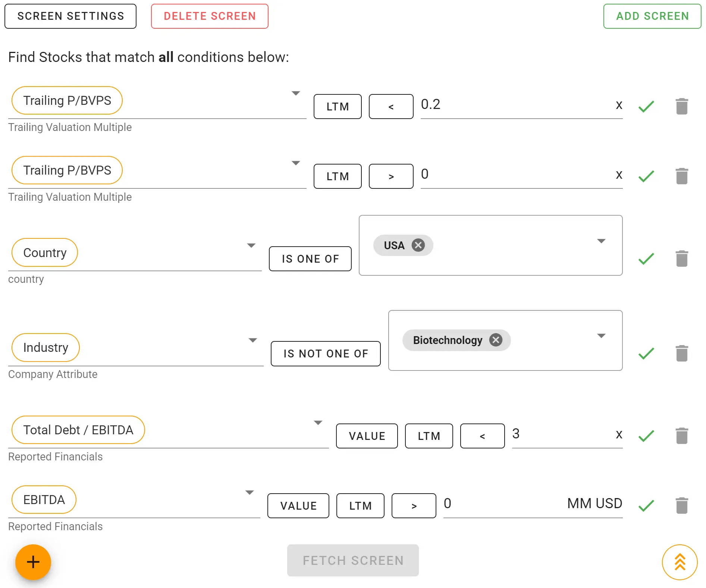
Task: Toggle the green checkmark on Country row
Action: (646, 259)
